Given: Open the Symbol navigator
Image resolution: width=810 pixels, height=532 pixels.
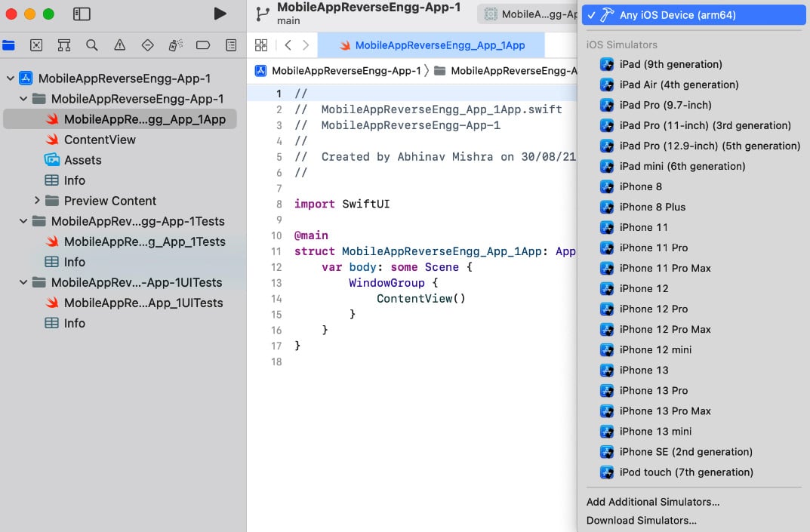Looking at the screenshot, I should (x=64, y=45).
